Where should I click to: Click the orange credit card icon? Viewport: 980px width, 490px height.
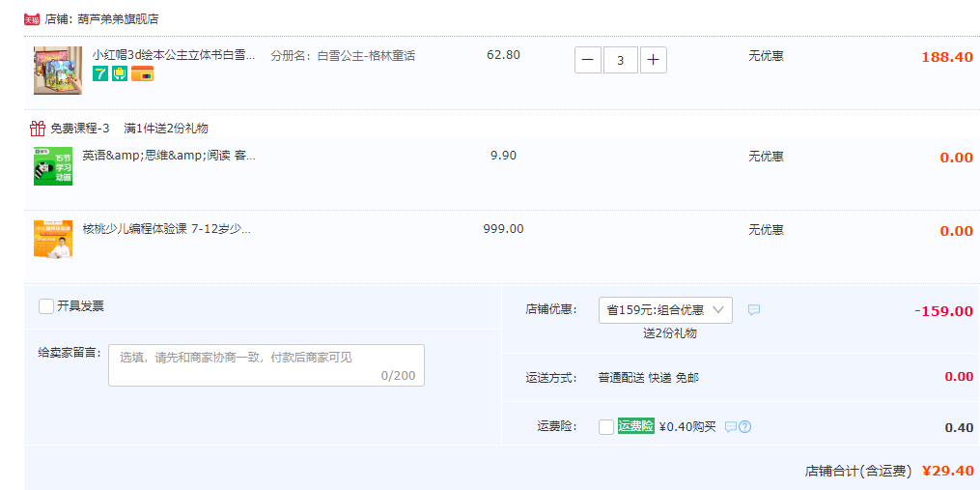[143, 73]
